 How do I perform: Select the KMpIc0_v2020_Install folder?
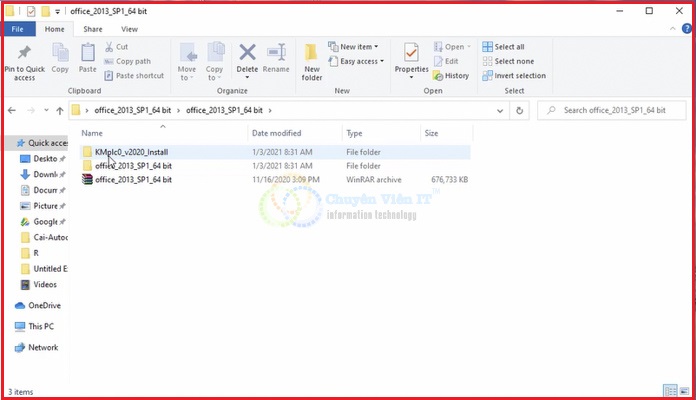point(275,152)
